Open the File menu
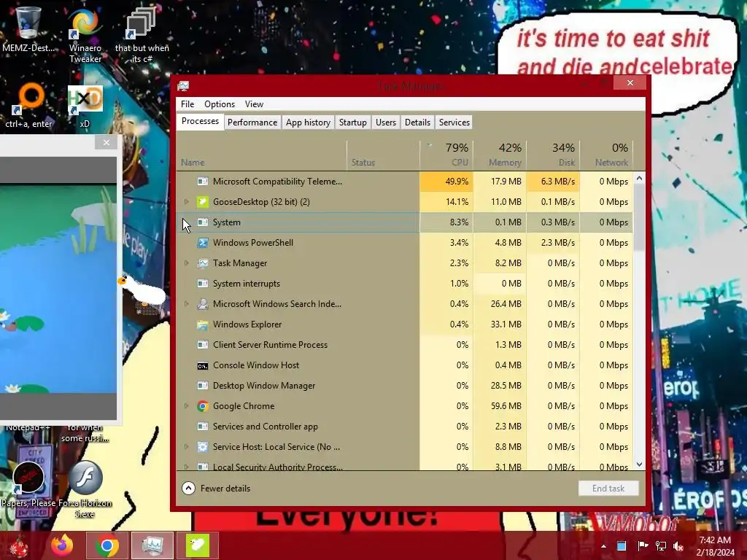The height and width of the screenshot is (560, 747). tap(187, 104)
